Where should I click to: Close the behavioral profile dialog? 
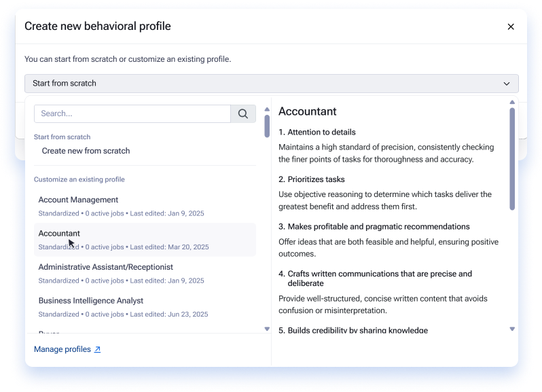point(511,26)
